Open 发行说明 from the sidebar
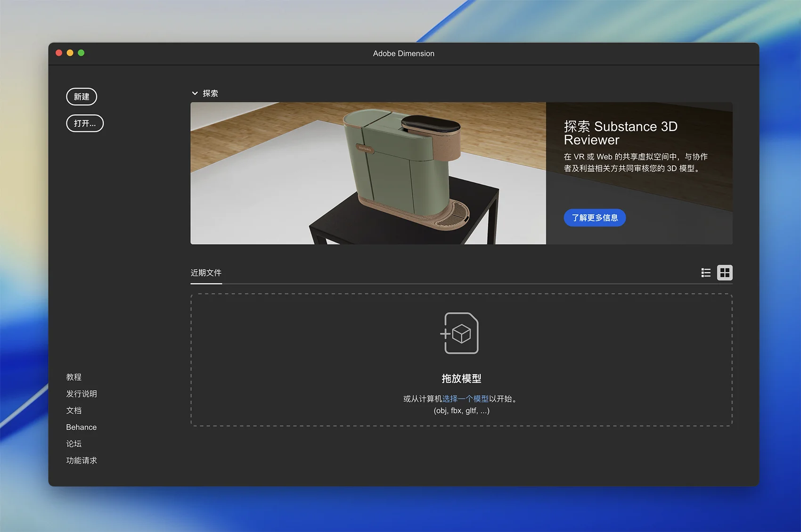This screenshot has width=801, height=532. pyautogui.click(x=82, y=393)
